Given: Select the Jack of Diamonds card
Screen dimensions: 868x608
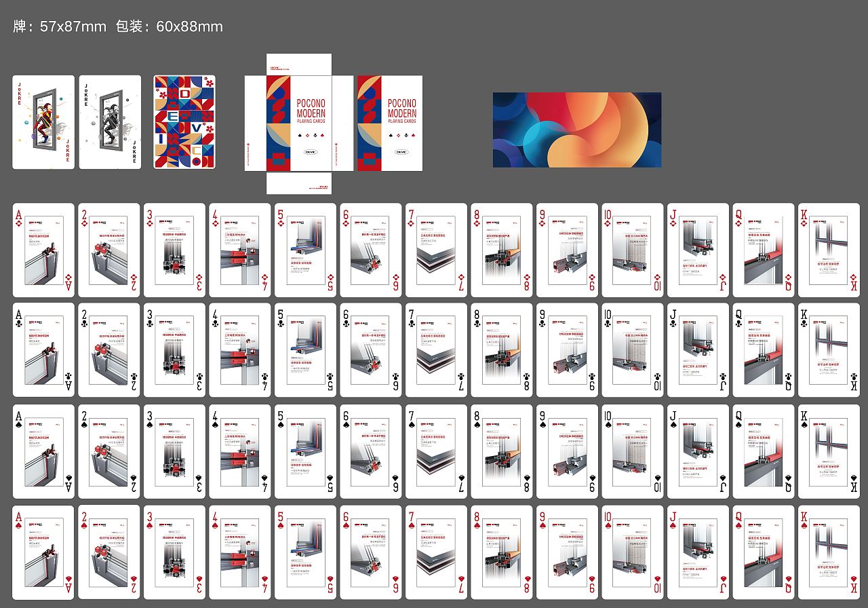Looking at the screenshot, I should tap(698, 250).
